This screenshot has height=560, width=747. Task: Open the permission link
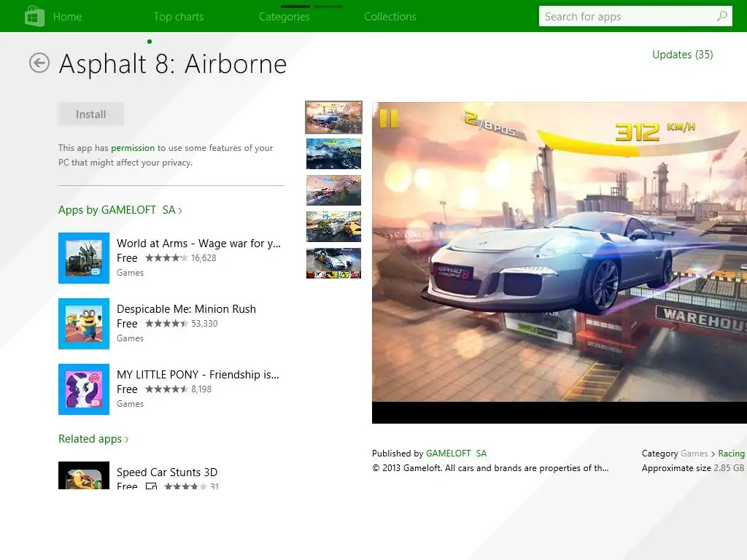(133, 148)
